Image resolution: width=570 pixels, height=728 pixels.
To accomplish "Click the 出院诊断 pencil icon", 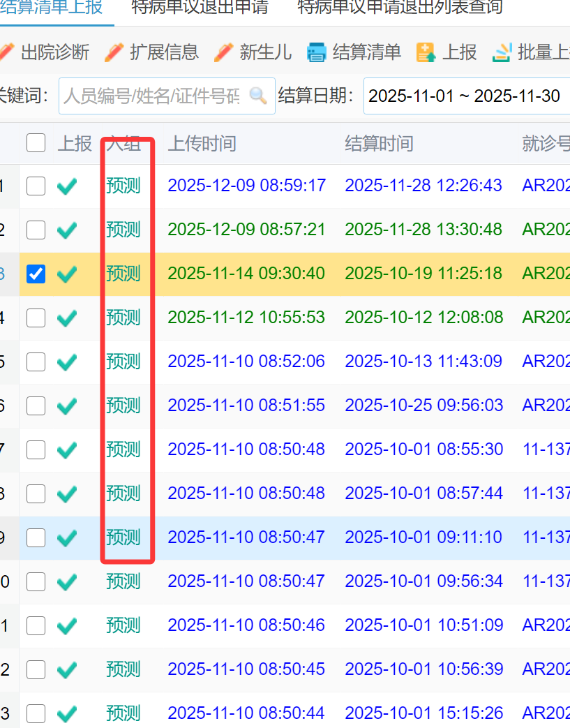I will [6, 52].
